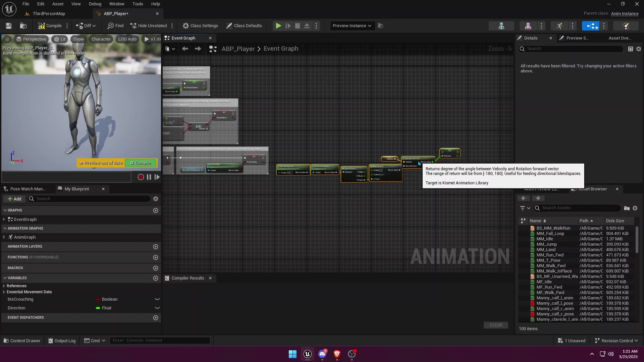Click the Save asset icon in the toolbar

tap(8, 26)
